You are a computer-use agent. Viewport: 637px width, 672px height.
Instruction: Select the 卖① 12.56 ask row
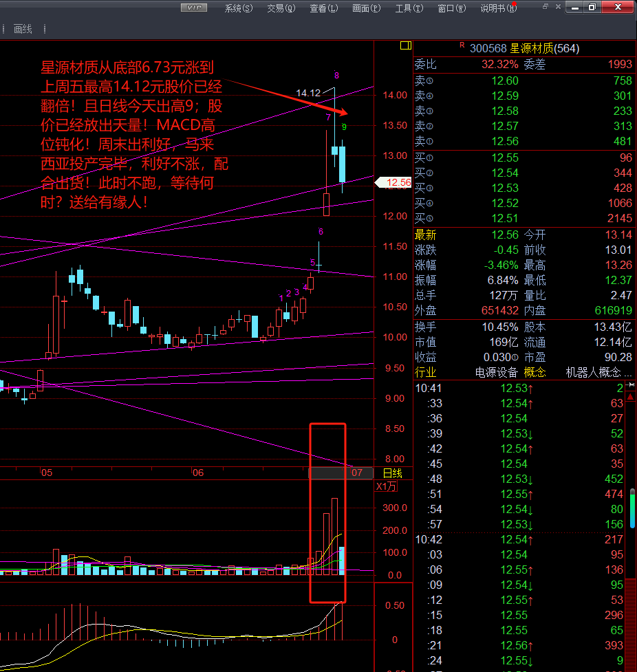(x=523, y=141)
